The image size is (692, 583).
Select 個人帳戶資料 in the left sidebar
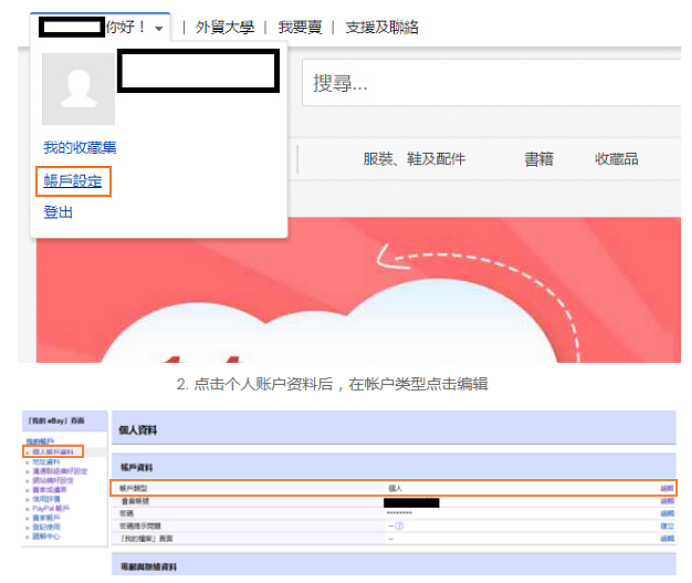[x=52, y=452]
